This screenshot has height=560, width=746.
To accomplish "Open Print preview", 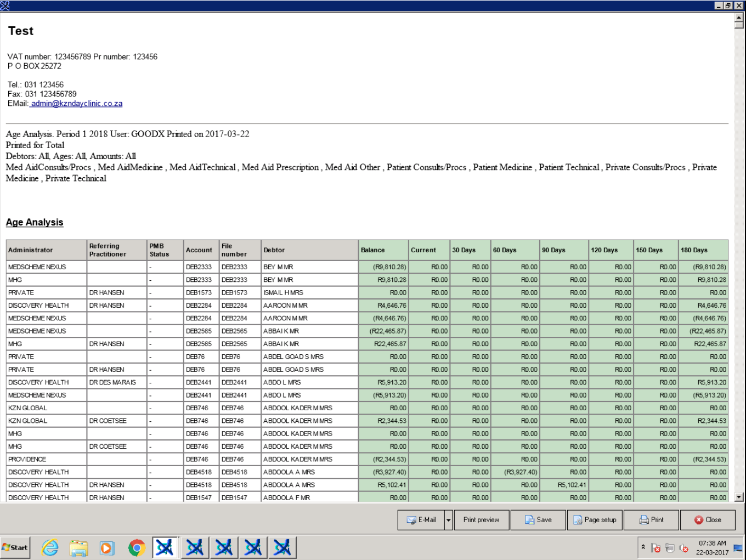I will pyautogui.click(x=481, y=520).
